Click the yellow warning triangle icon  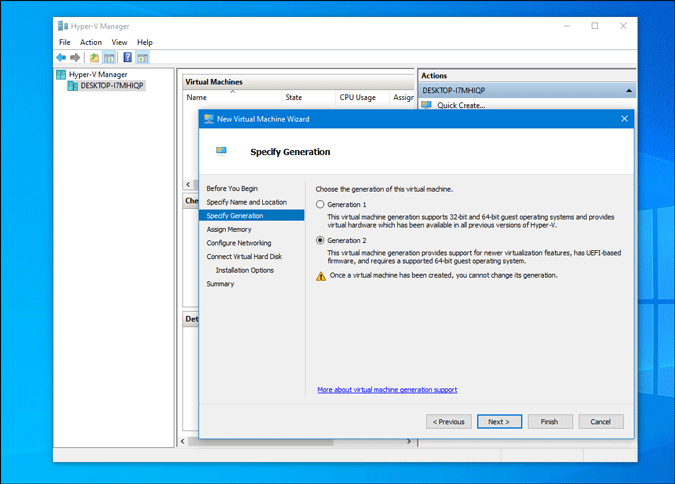coord(321,276)
